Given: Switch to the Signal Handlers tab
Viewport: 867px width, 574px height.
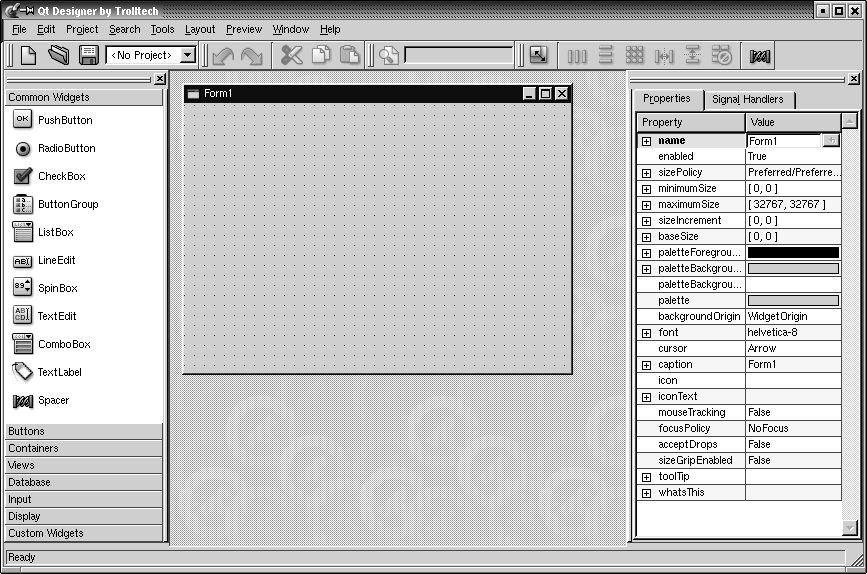Looking at the screenshot, I should point(747,100).
